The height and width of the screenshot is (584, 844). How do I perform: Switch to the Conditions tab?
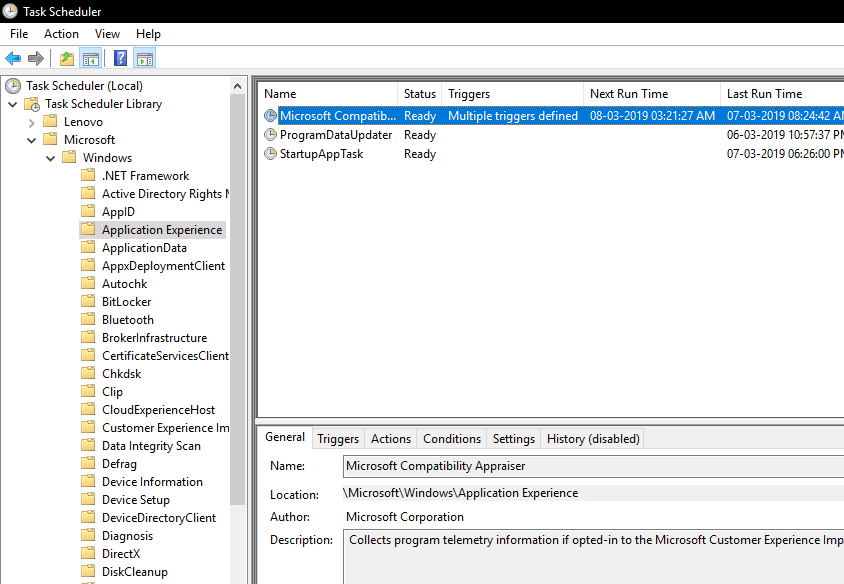tap(452, 439)
